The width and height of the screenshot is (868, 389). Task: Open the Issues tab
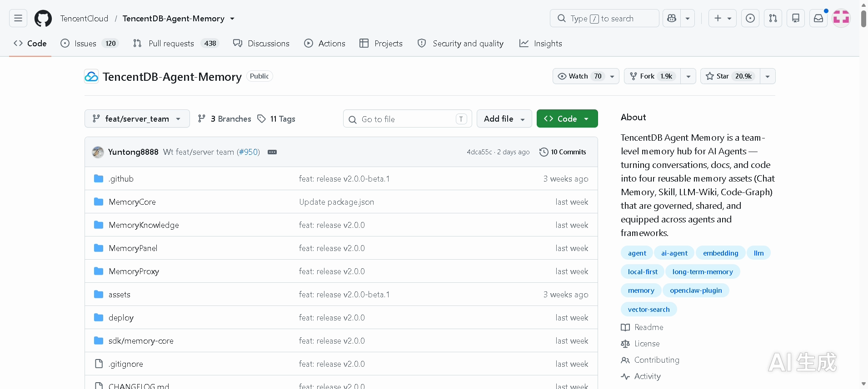[x=90, y=43]
